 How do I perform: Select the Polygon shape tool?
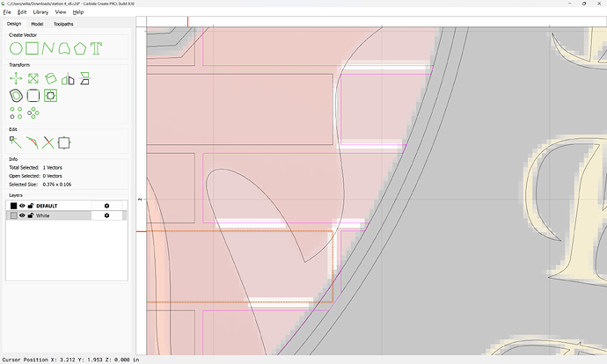point(80,47)
